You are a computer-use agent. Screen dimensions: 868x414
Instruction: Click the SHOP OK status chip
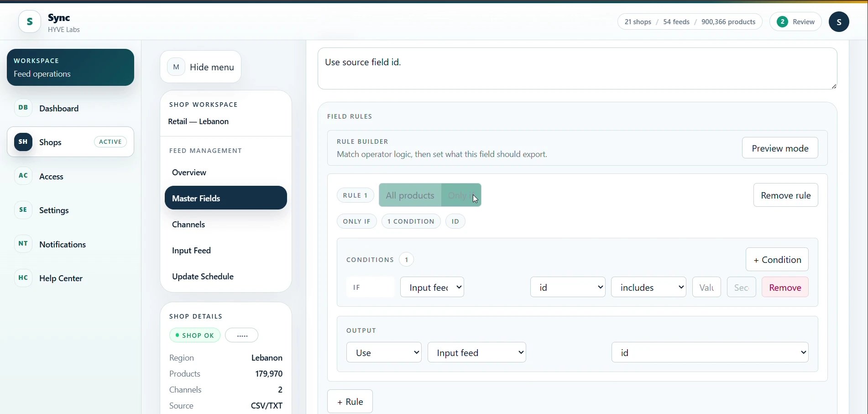click(195, 335)
